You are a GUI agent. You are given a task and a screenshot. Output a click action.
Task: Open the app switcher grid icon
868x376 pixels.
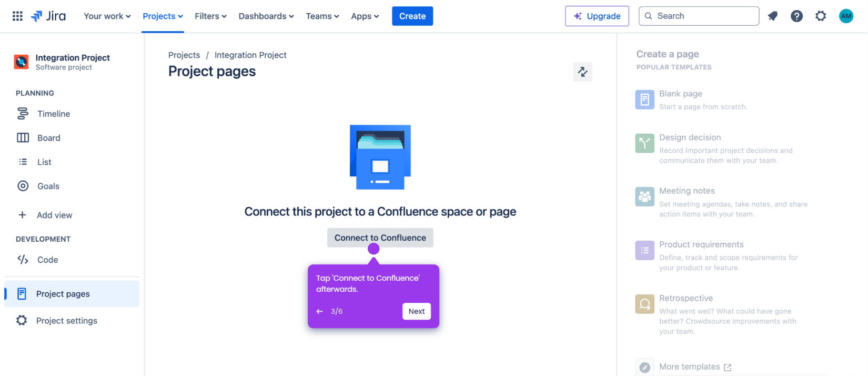(x=17, y=16)
